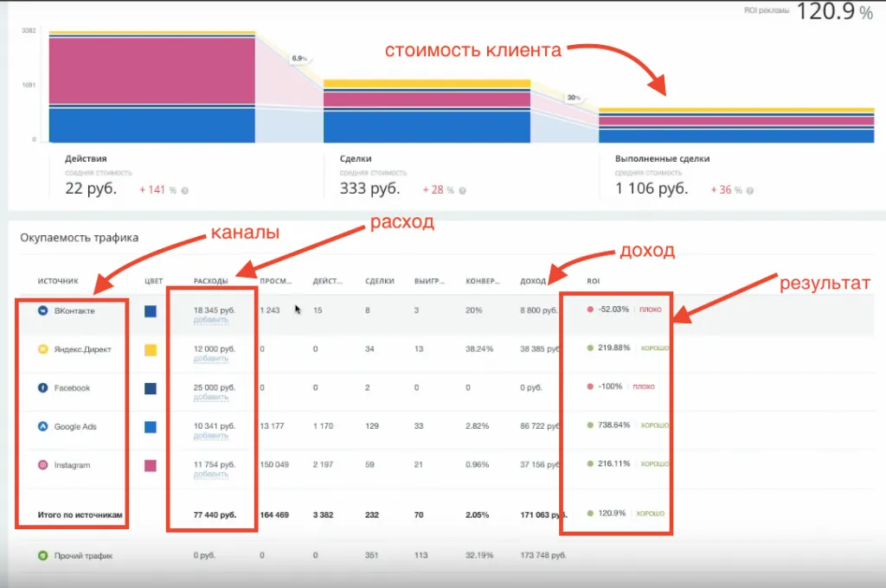
Task: Click добавить under Instagram 11 754 руб.
Action: [210, 475]
